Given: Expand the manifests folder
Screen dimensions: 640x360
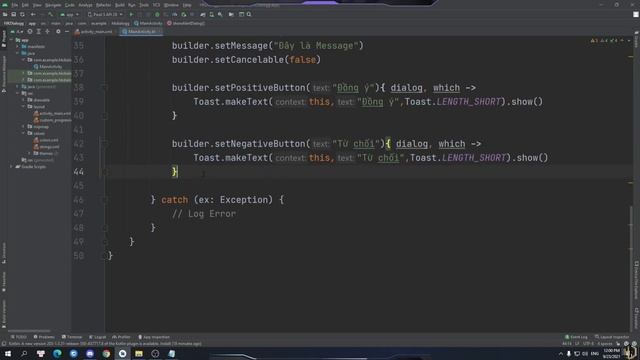Looking at the screenshot, I should click(18, 47).
